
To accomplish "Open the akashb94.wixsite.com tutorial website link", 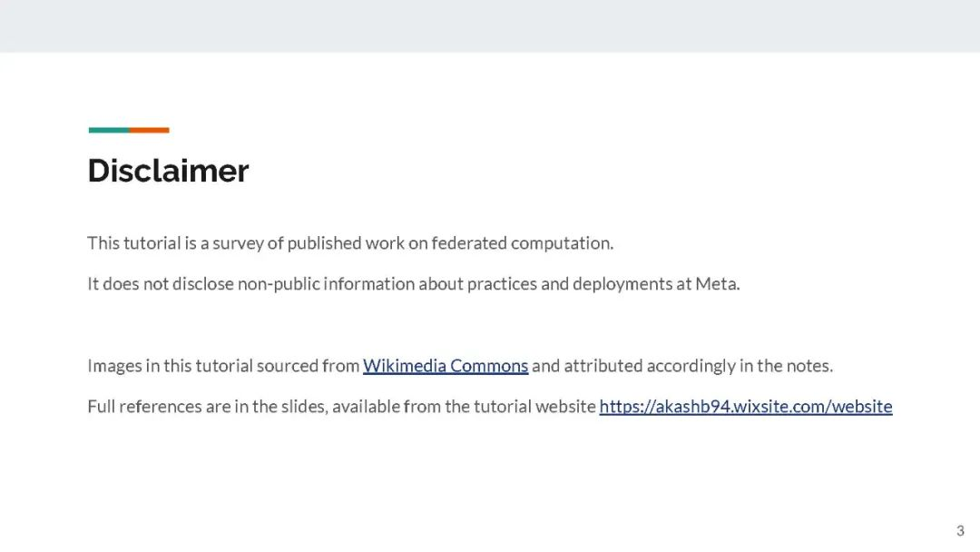I will pyautogui.click(x=746, y=407).
